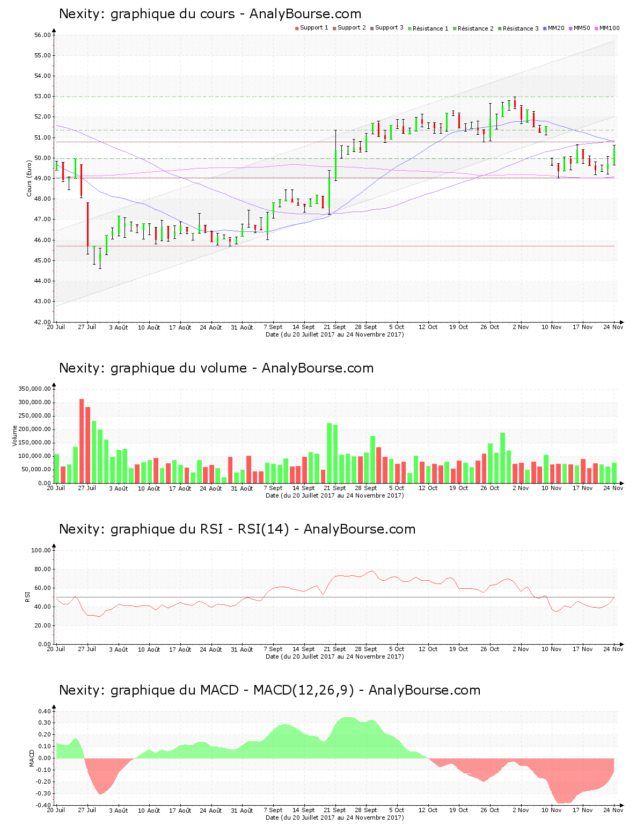The image size is (644, 832).
Task: Click '28 Sept' on the RSI chart axis
Action: click(366, 649)
